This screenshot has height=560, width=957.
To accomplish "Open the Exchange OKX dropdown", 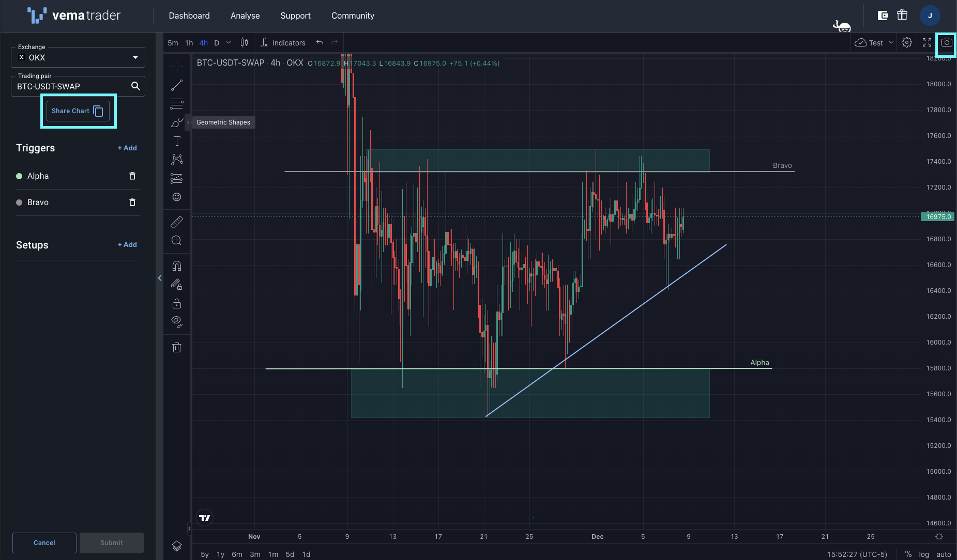I will coord(78,57).
